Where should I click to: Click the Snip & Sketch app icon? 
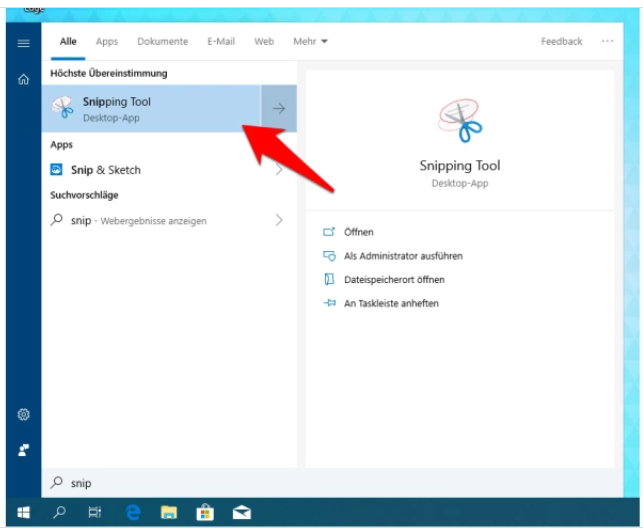[56, 169]
